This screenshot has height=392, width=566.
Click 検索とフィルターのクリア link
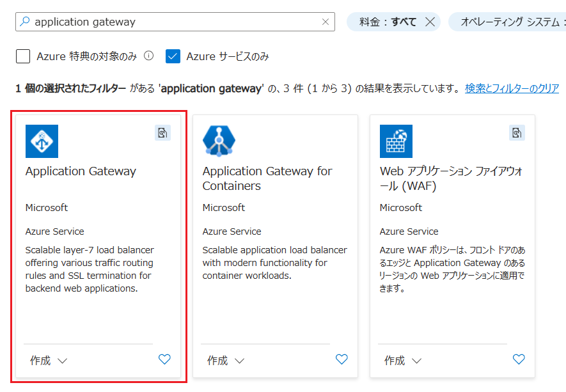coord(512,88)
